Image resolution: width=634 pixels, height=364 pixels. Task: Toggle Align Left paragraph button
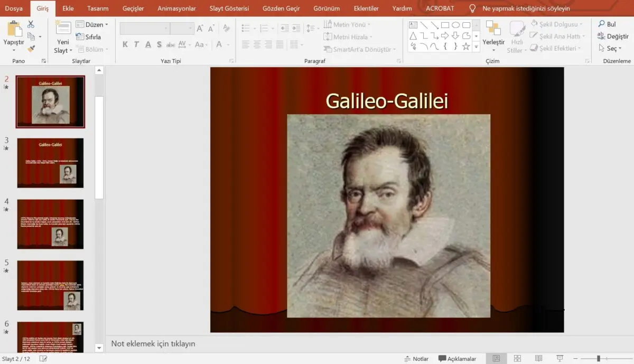click(246, 45)
